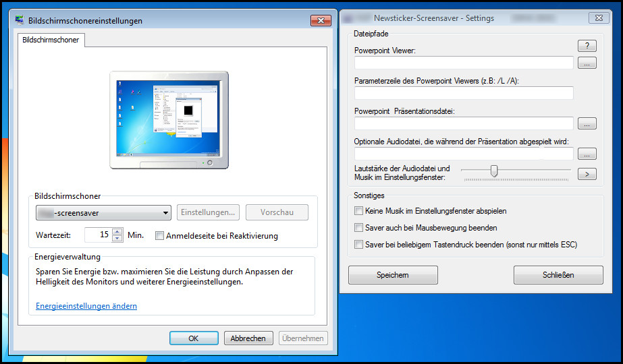Toggle Anmeldeseite bei Reaktivierung checkbox
623x364 pixels.
point(159,236)
